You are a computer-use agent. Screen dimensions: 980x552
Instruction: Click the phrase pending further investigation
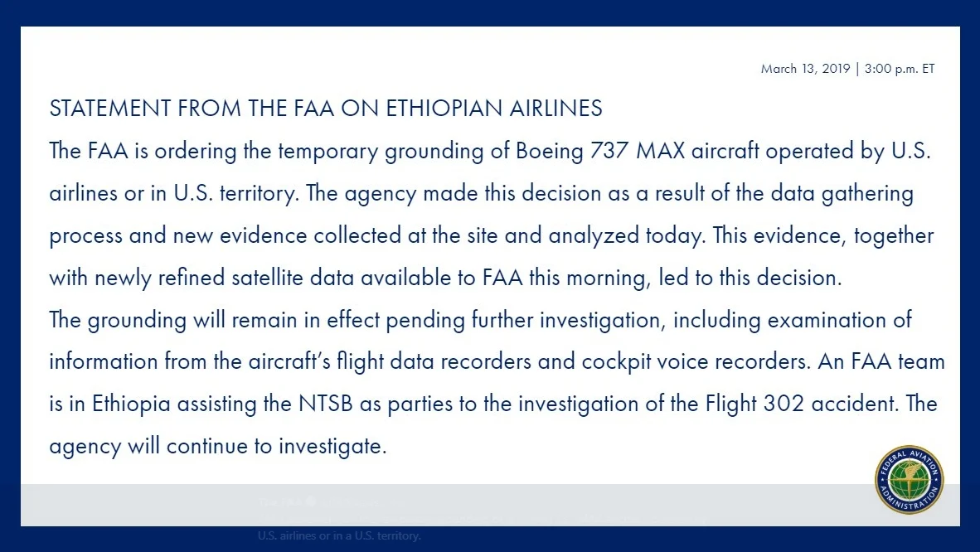click(523, 321)
